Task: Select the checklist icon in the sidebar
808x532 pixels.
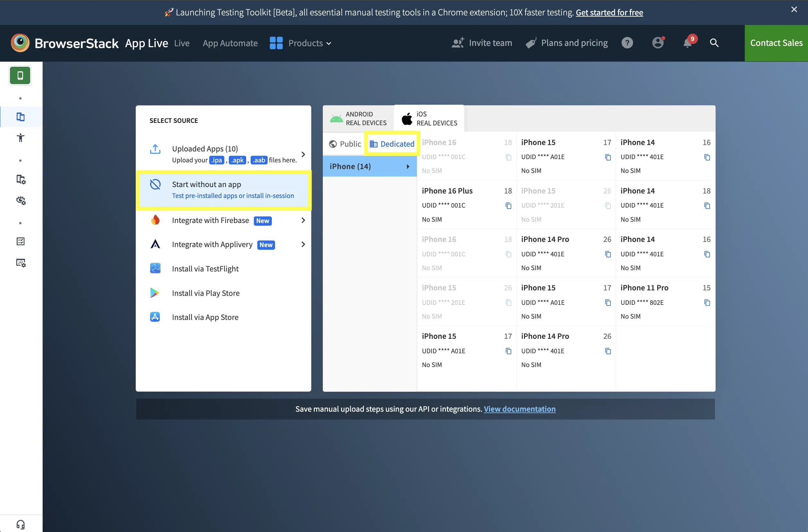Action: (21, 241)
